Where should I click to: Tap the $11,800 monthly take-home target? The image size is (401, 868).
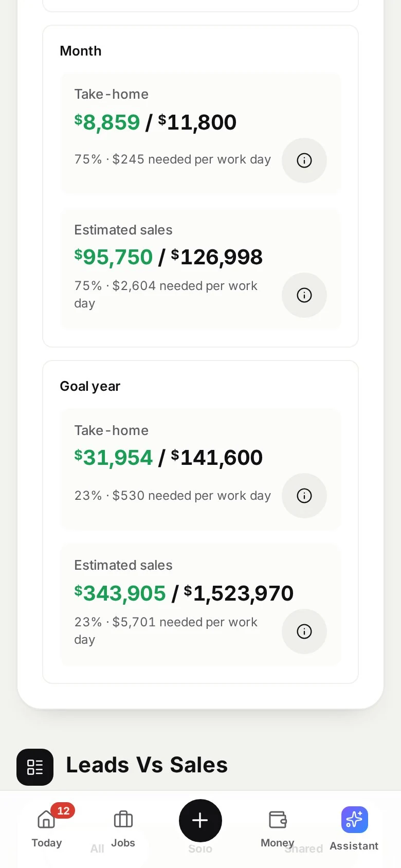point(197,122)
